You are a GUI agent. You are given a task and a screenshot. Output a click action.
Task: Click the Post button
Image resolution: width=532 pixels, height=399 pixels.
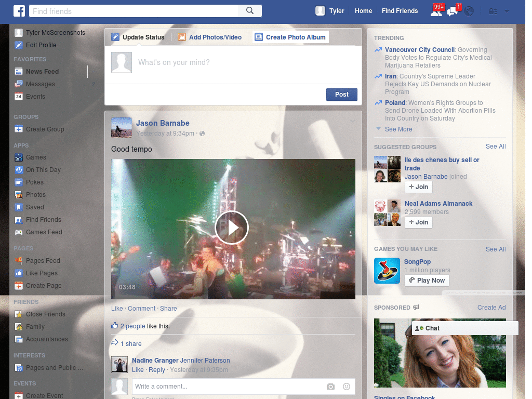click(342, 95)
